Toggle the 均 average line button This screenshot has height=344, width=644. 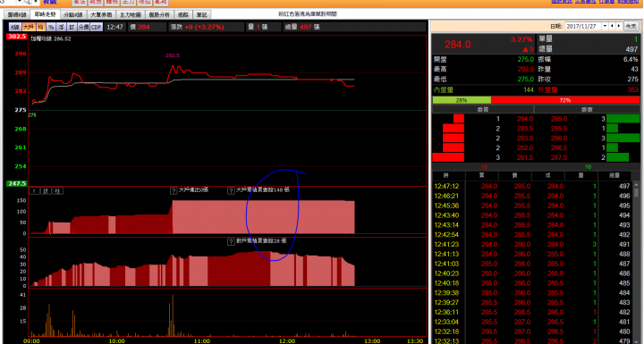[x=40, y=27]
